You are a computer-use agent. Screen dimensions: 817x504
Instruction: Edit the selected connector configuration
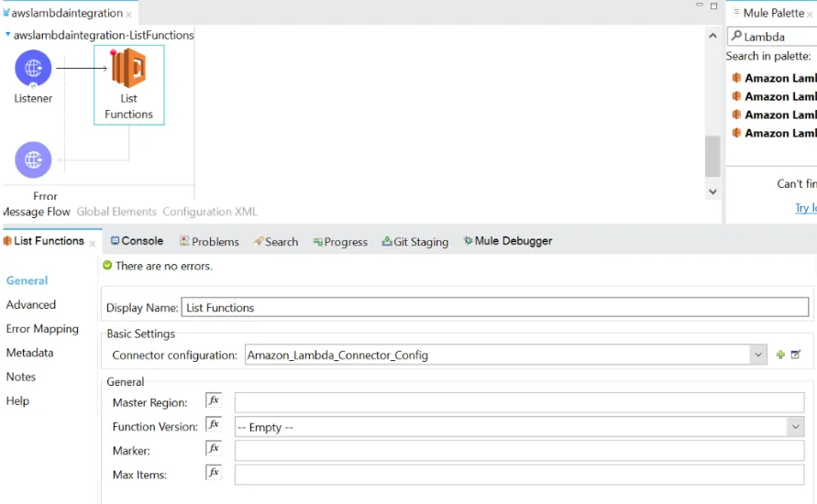coord(796,355)
